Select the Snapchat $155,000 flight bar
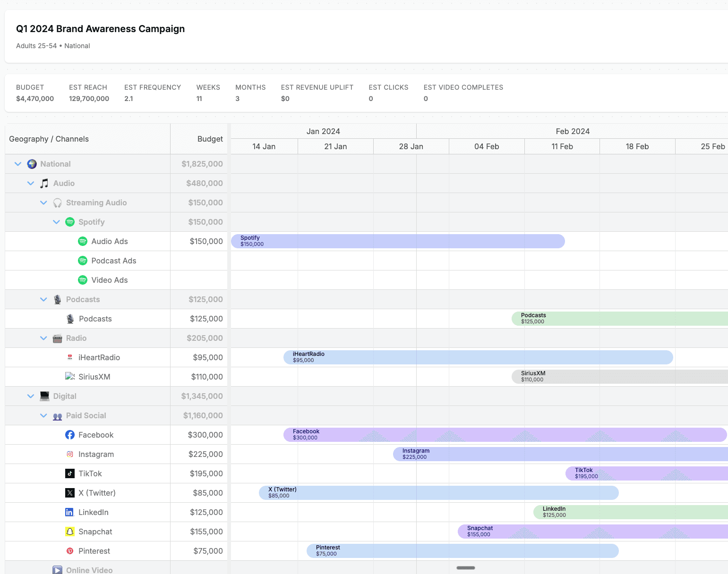Screen dimensions: 728x574 tap(593, 532)
